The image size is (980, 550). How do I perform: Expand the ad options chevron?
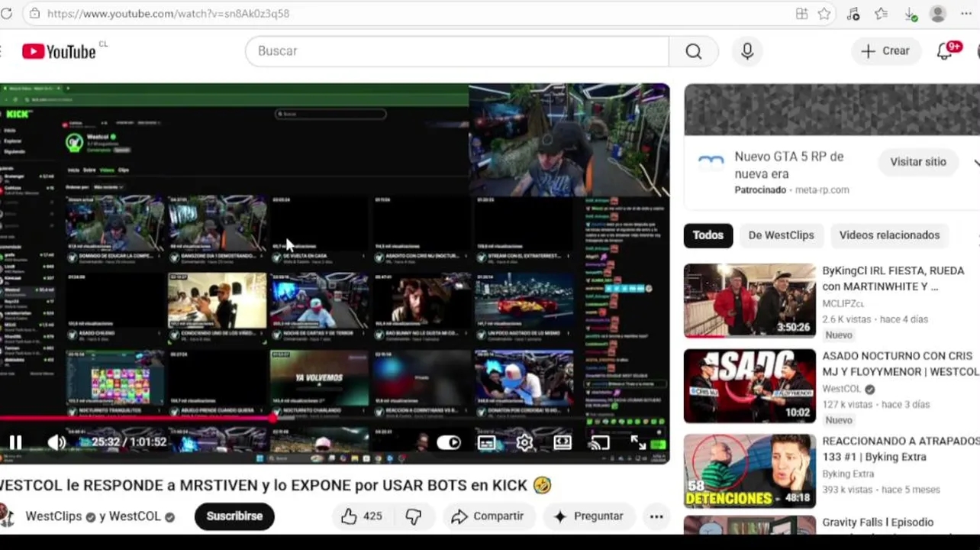[975, 162]
